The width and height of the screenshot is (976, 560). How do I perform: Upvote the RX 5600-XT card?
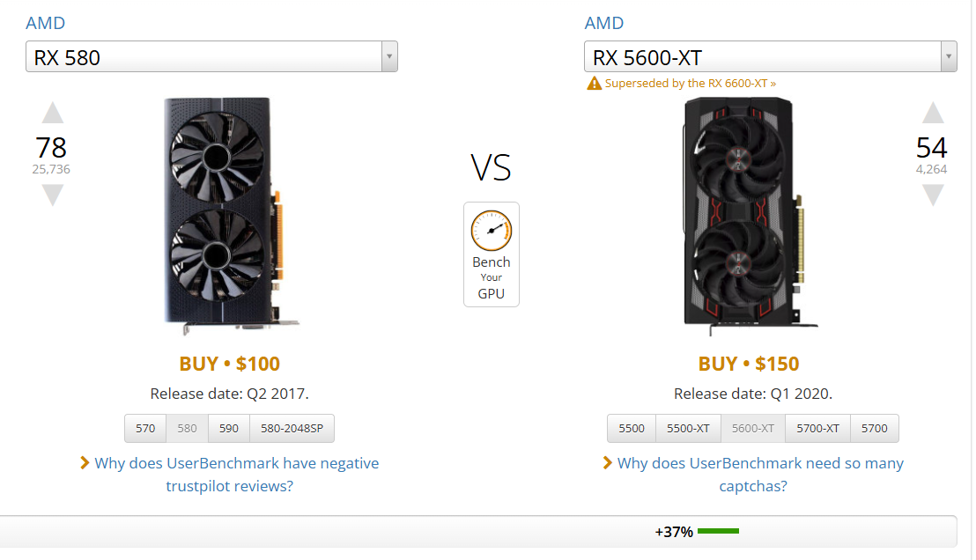932,113
